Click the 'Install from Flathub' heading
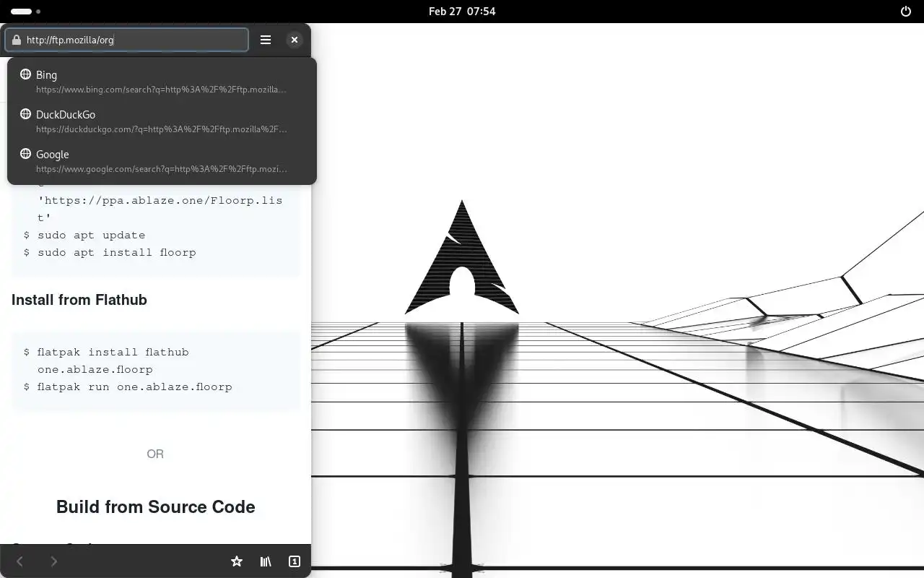Screen dimensions: 924x578 tap(79, 300)
